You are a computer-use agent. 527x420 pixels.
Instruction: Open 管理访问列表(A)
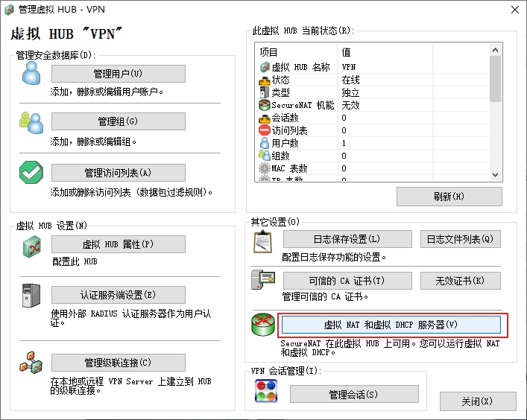pyautogui.click(x=119, y=173)
